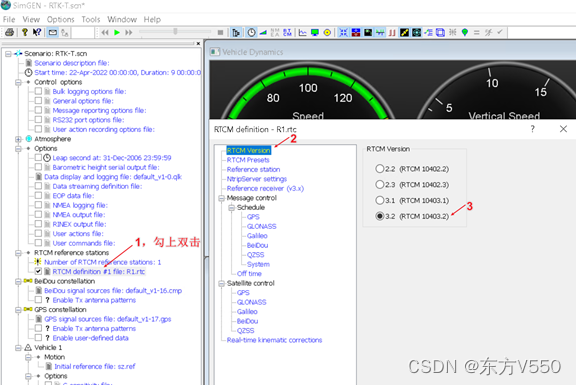Click the blue four-arrows toolbar icon
The height and width of the screenshot is (385, 576).
tap(343, 32)
